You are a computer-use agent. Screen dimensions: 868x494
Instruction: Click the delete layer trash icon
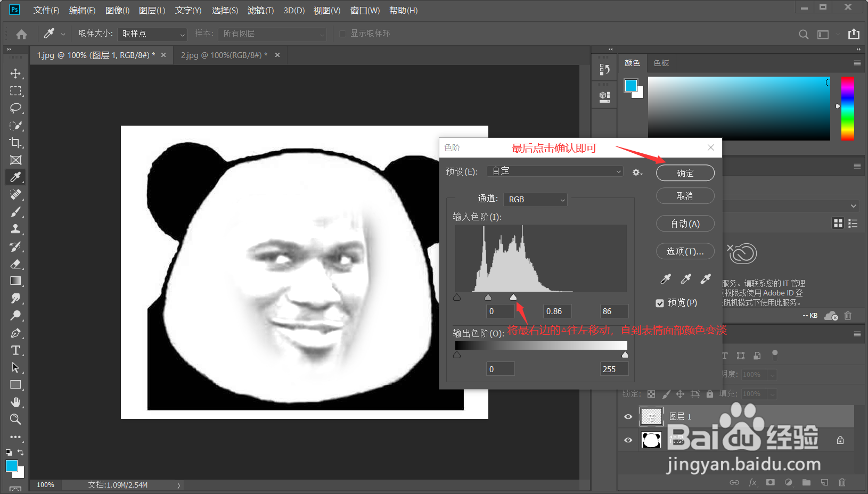[842, 482]
